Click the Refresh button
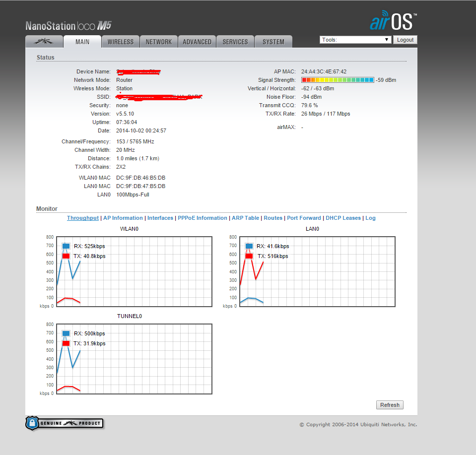476x455 pixels. (390, 405)
